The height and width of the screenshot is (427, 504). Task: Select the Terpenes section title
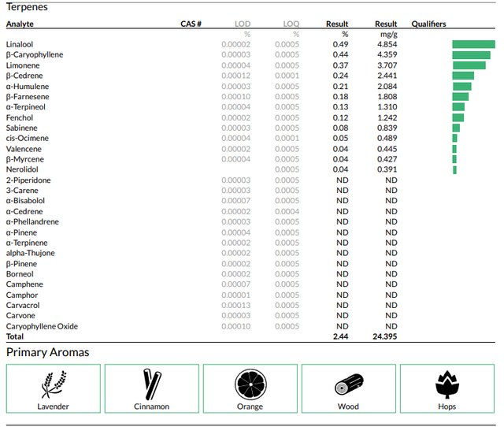[27, 7]
